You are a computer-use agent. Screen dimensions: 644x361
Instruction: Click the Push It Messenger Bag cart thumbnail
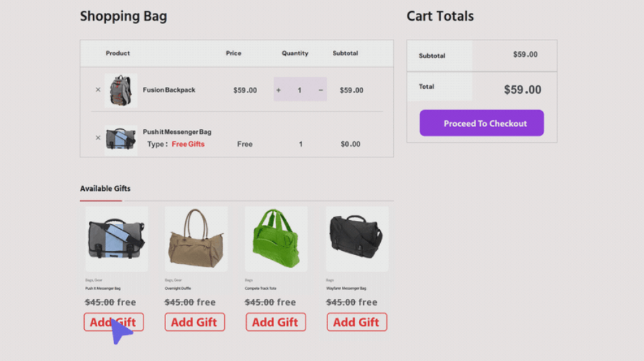click(121, 139)
